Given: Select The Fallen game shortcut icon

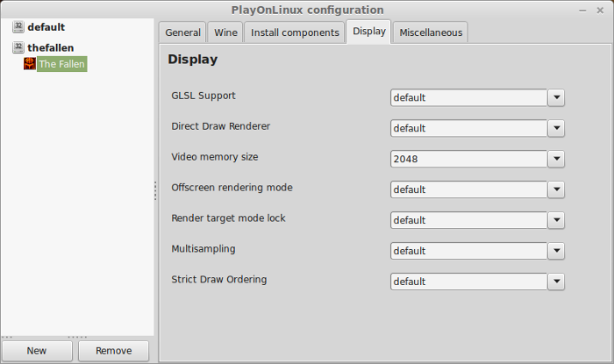Looking at the screenshot, I should pos(29,64).
